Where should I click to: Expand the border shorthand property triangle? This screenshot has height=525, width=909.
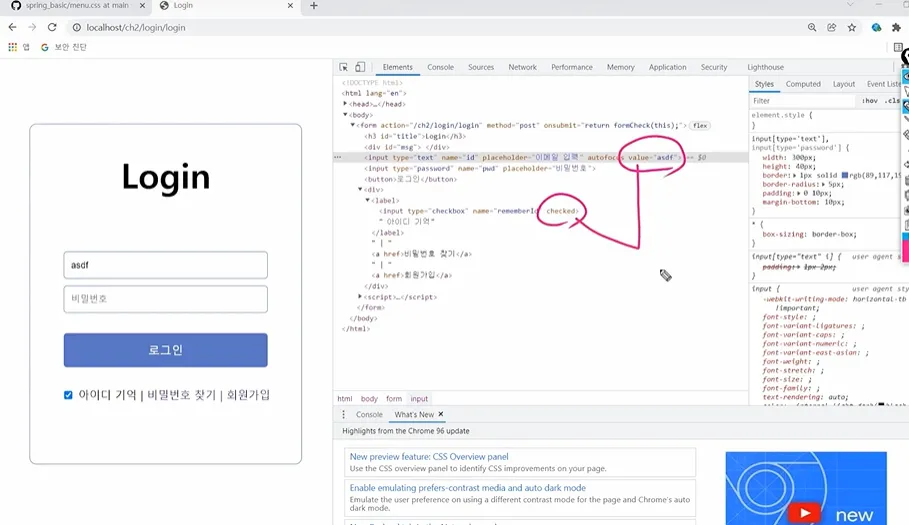click(x=795, y=175)
